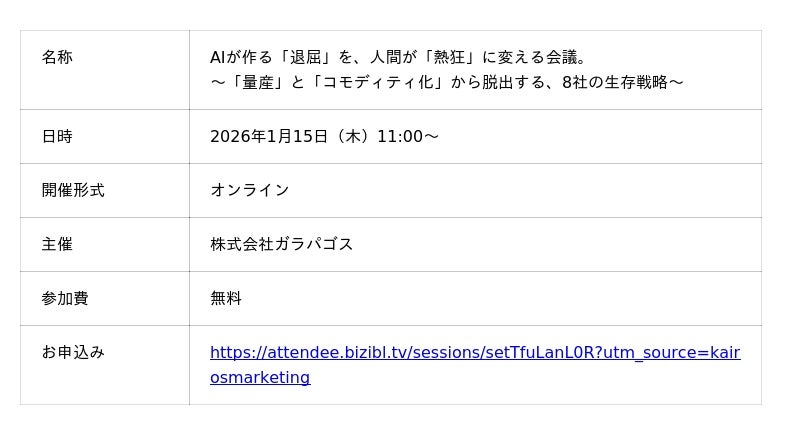
Task: Click the weekday marker （木）
Action: (353, 137)
